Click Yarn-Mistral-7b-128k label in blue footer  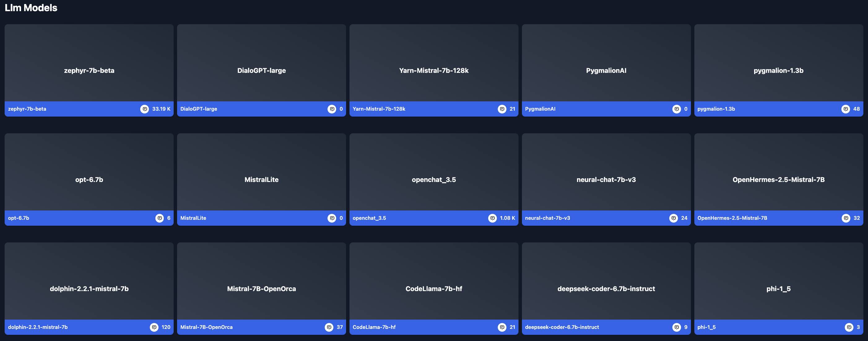pos(379,109)
